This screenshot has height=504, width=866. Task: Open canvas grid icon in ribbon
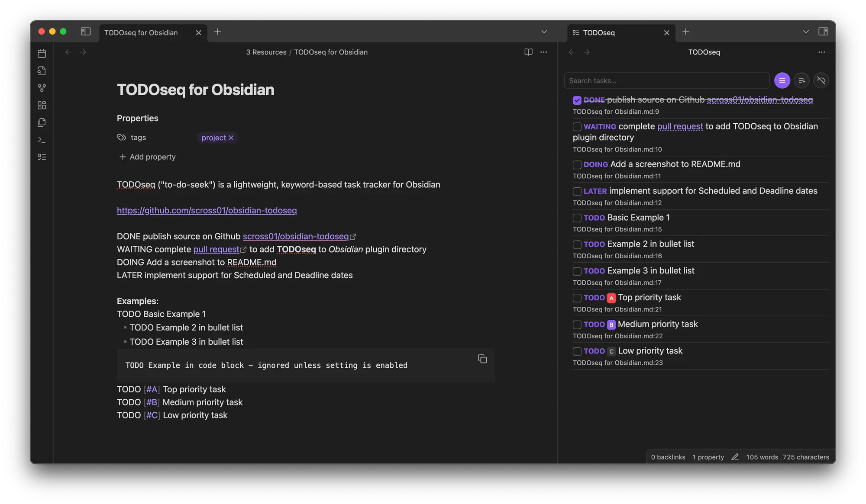42,106
